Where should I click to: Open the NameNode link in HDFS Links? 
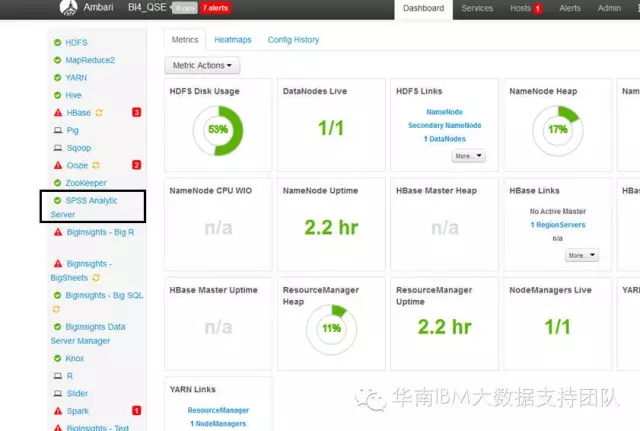(x=444, y=112)
